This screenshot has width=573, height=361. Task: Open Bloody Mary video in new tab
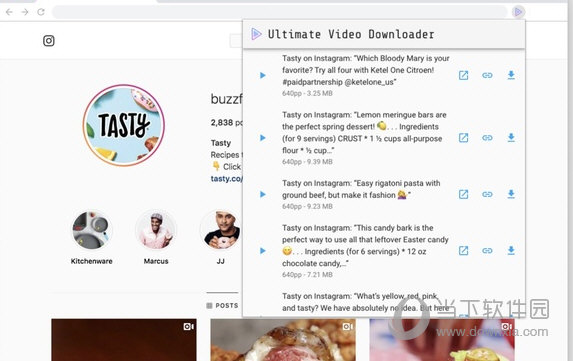[x=463, y=75]
